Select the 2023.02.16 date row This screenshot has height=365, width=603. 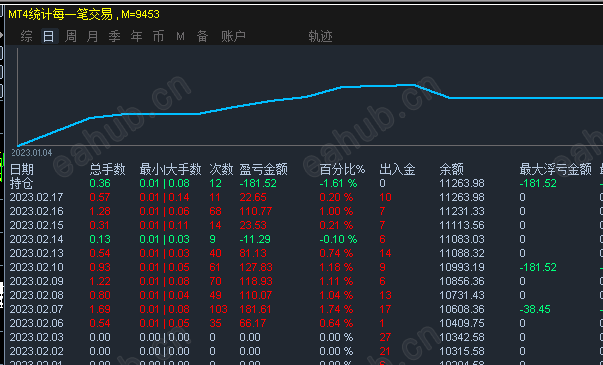37,212
